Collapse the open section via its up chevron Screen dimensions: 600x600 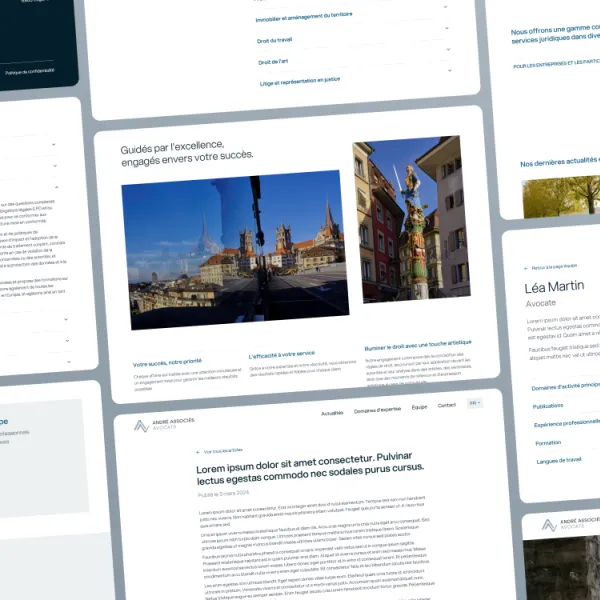click(57, 187)
